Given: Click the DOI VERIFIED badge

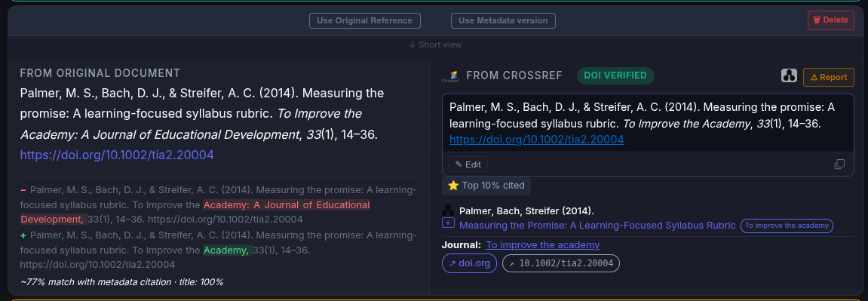Looking at the screenshot, I should tap(615, 75).
